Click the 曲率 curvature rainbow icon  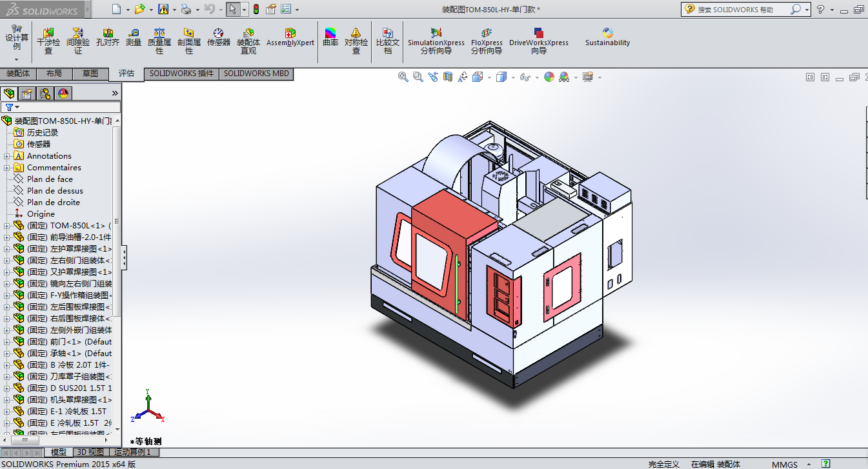330,33
